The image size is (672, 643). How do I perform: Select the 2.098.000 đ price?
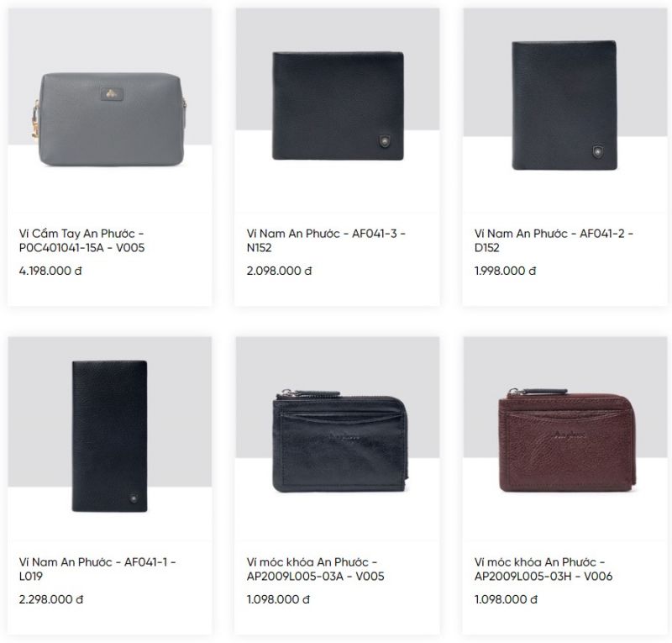(279, 271)
